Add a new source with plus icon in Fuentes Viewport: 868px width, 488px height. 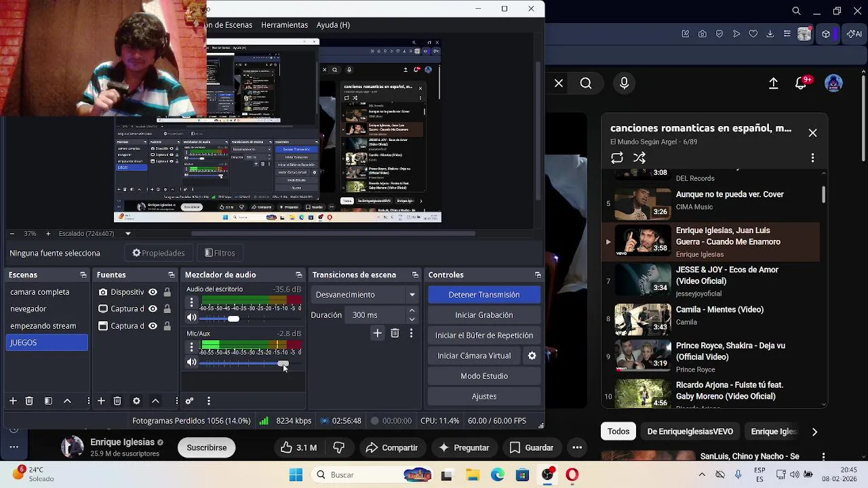click(101, 401)
